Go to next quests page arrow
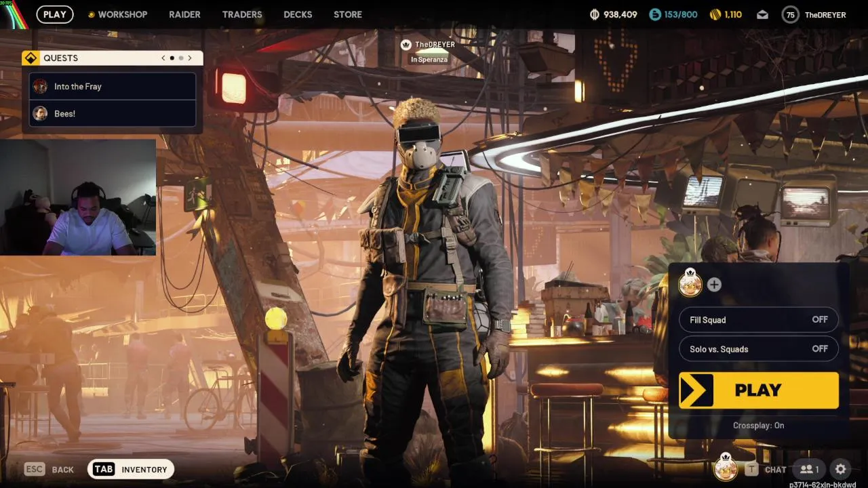The height and width of the screenshot is (488, 868). 190,58
